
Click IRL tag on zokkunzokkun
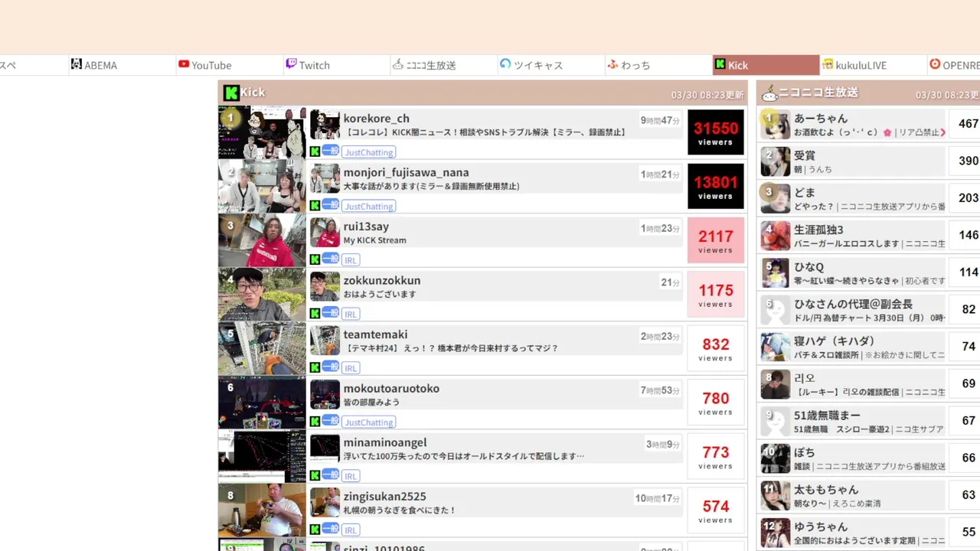351,315
